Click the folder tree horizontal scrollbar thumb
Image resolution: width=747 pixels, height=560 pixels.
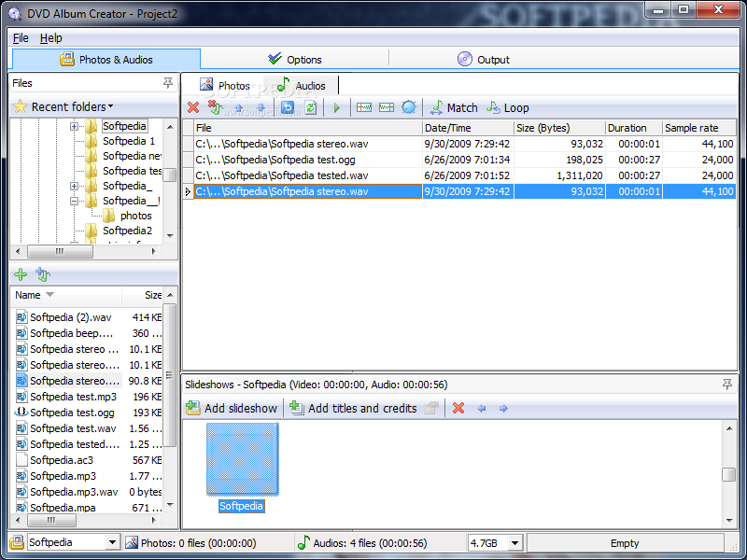pos(60,251)
